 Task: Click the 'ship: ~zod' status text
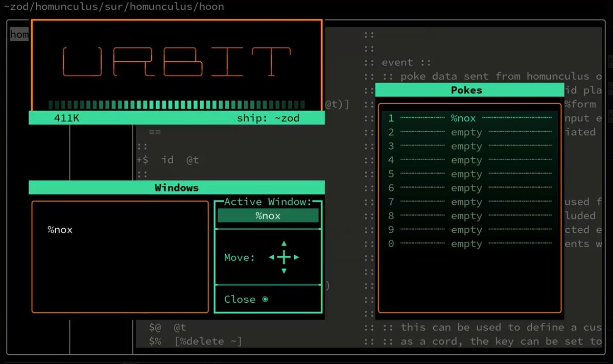[268, 118]
